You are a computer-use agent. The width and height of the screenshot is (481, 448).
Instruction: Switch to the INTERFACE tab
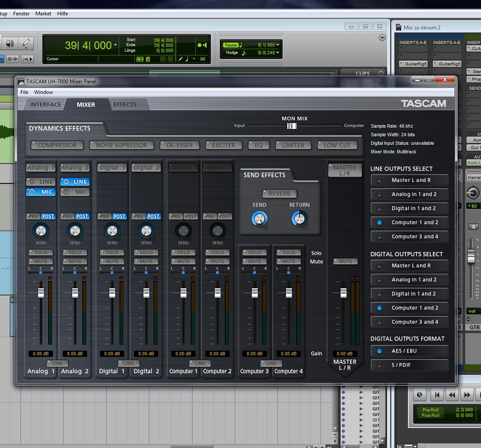click(46, 104)
